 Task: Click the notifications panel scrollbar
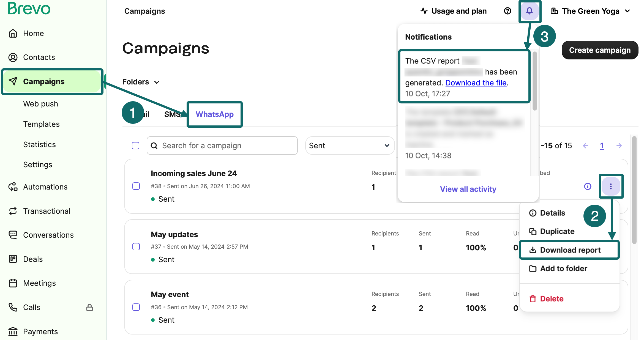pyautogui.click(x=534, y=81)
